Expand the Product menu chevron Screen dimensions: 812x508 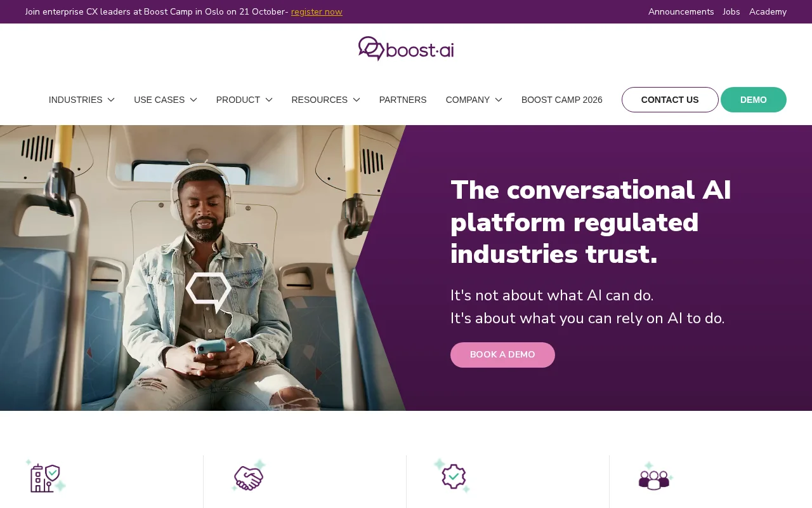[x=269, y=100]
